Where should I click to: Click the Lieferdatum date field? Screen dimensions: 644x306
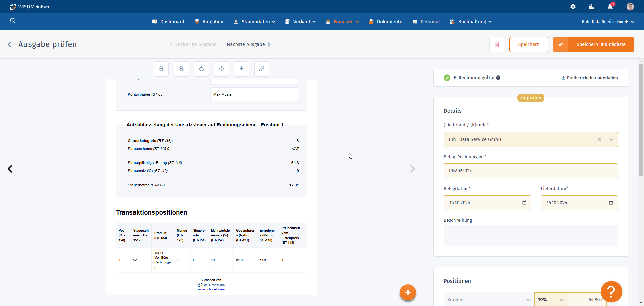[579, 203]
